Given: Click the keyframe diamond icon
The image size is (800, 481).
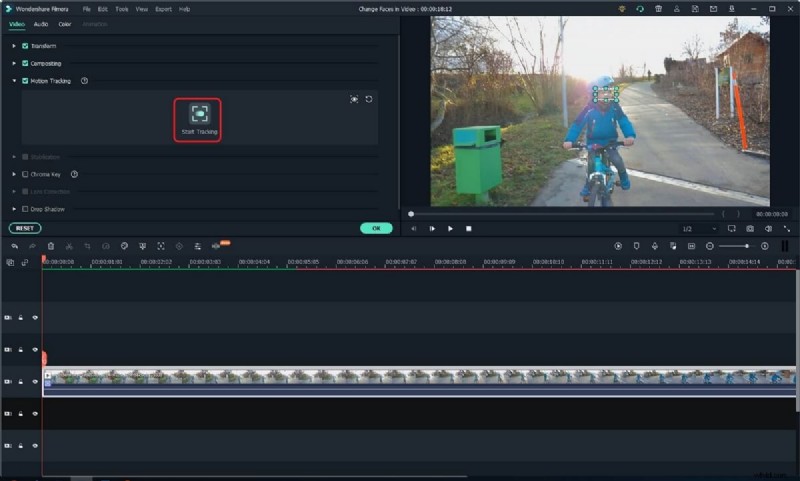Looking at the screenshot, I should 179,246.
